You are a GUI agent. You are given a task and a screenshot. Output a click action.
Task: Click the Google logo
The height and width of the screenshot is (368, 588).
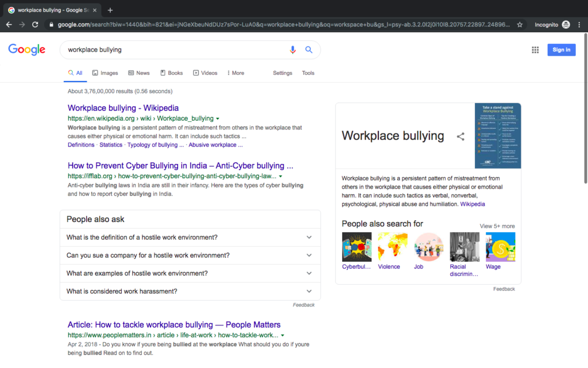coord(26,49)
